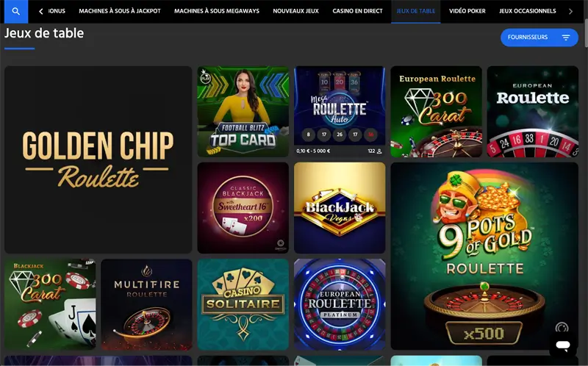Go to Casino en Direct tab
The image size is (588, 366).
[357, 11]
